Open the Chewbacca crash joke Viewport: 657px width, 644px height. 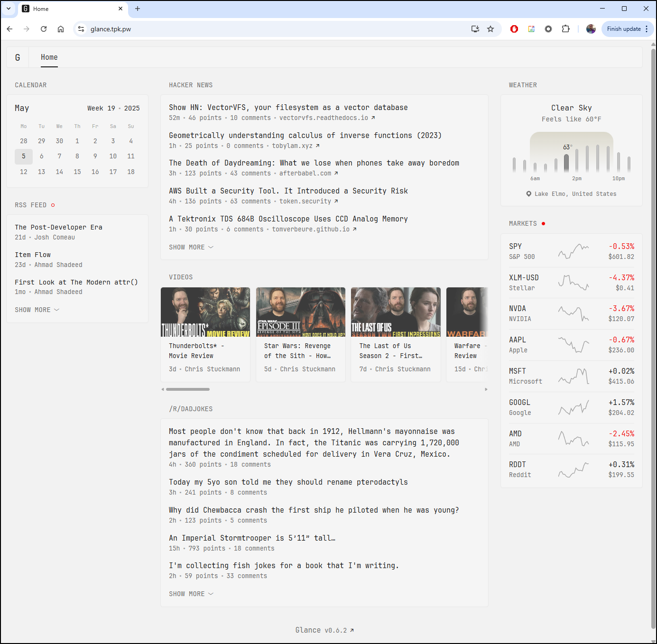314,510
